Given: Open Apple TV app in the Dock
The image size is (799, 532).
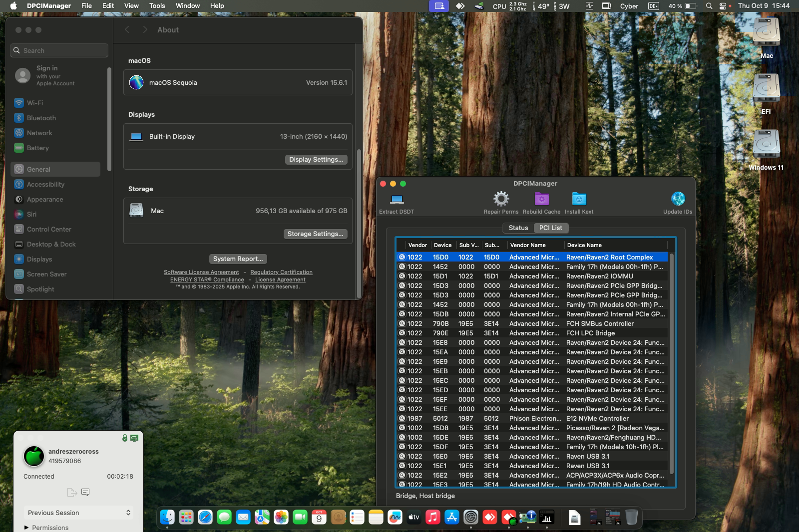Looking at the screenshot, I should [414, 518].
